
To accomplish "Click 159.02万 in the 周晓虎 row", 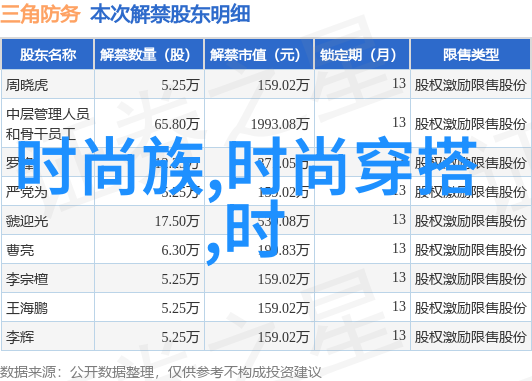I will (283, 85).
